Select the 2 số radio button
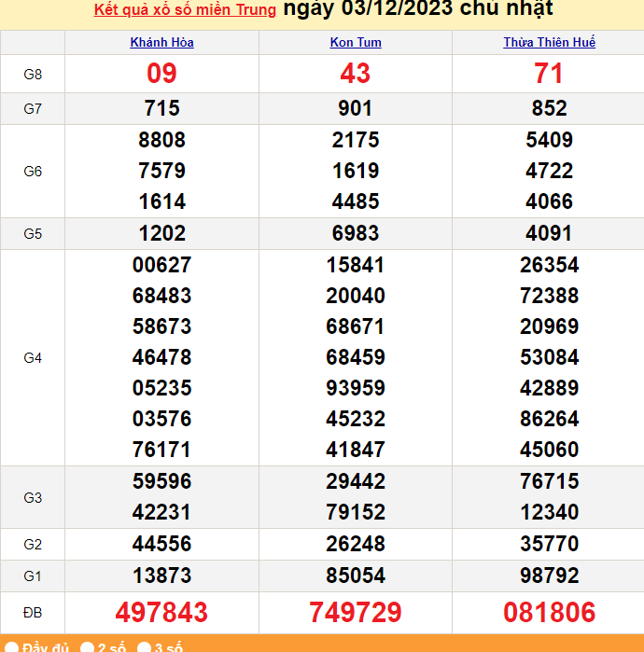 (x=87, y=647)
